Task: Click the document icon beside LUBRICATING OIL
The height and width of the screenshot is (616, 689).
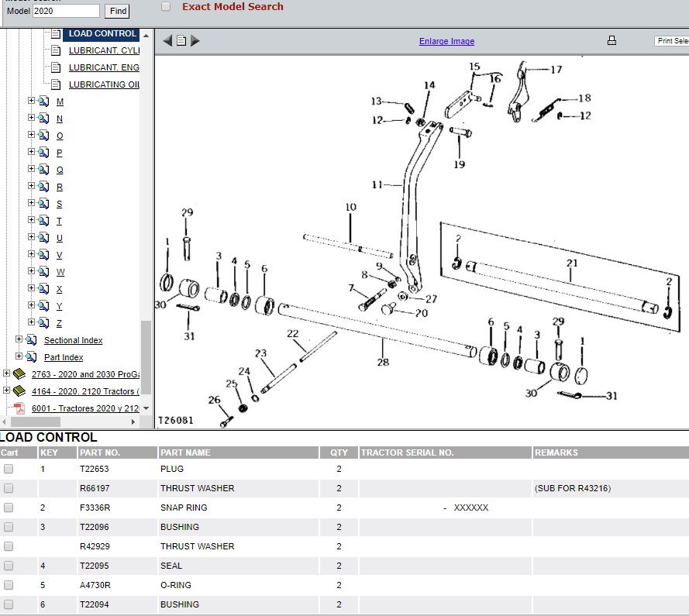Action: point(55,84)
